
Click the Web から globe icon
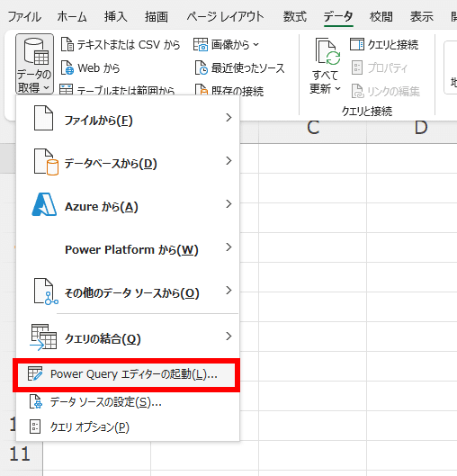(x=67, y=67)
